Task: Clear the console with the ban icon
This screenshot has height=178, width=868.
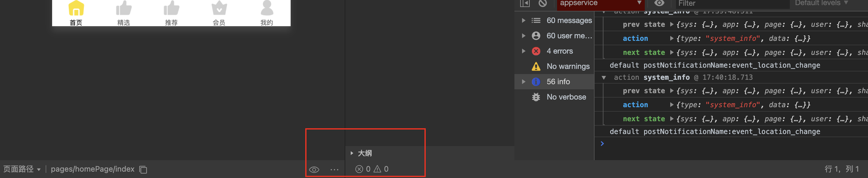Action: pyautogui.click(x=542, y=3)
